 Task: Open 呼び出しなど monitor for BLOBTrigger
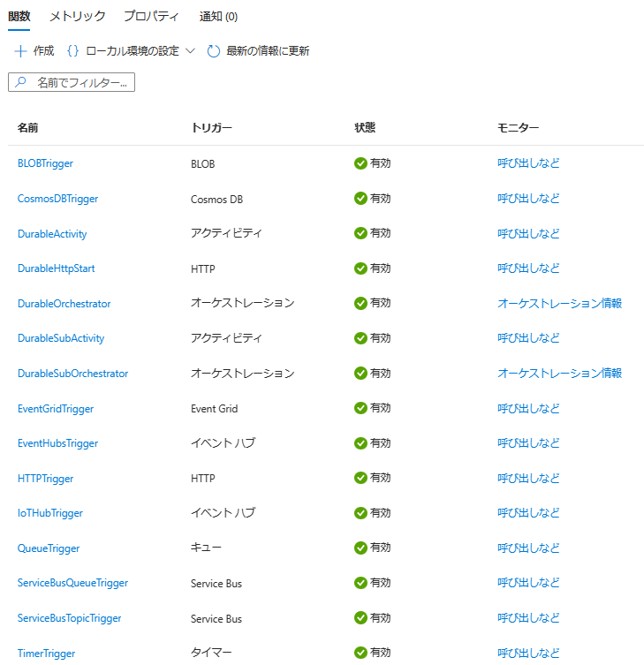click(x=528, y=163)
